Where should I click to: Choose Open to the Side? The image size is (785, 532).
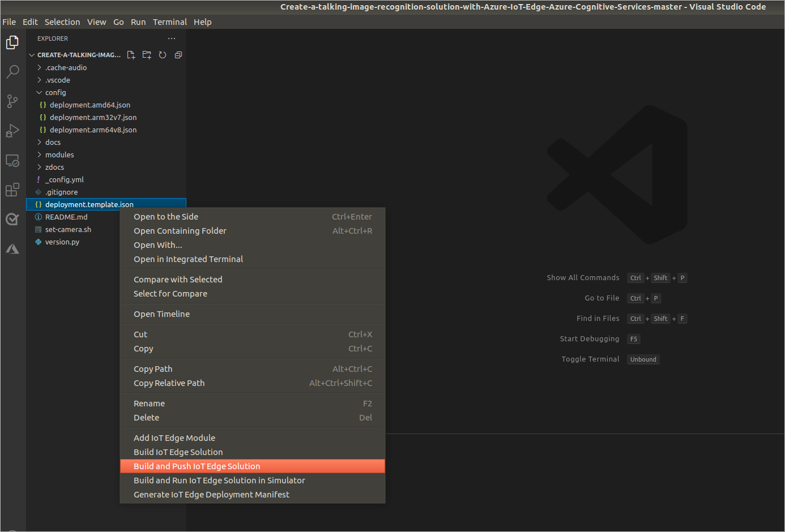point(253,217)
